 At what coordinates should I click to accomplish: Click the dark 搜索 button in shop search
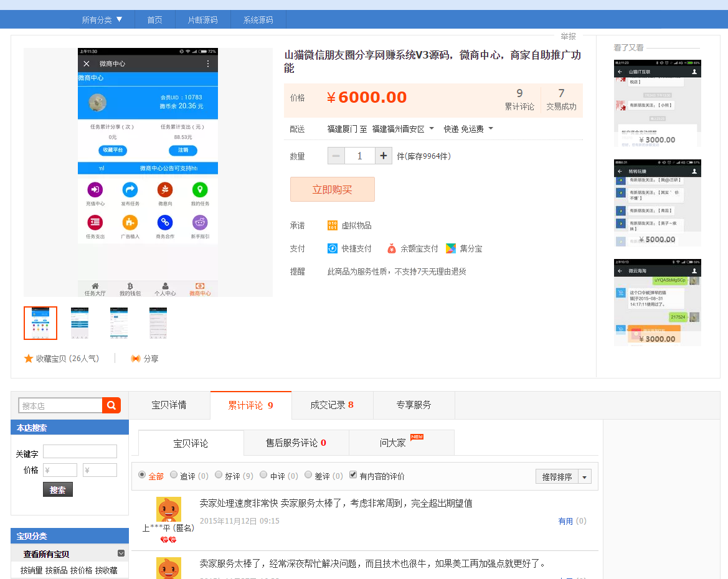pos(57,489)
